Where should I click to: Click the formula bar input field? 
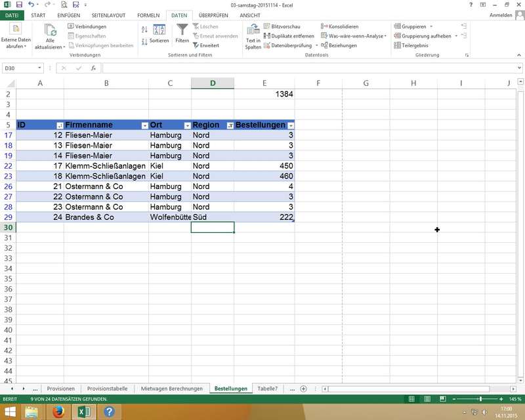click(309, 68)
